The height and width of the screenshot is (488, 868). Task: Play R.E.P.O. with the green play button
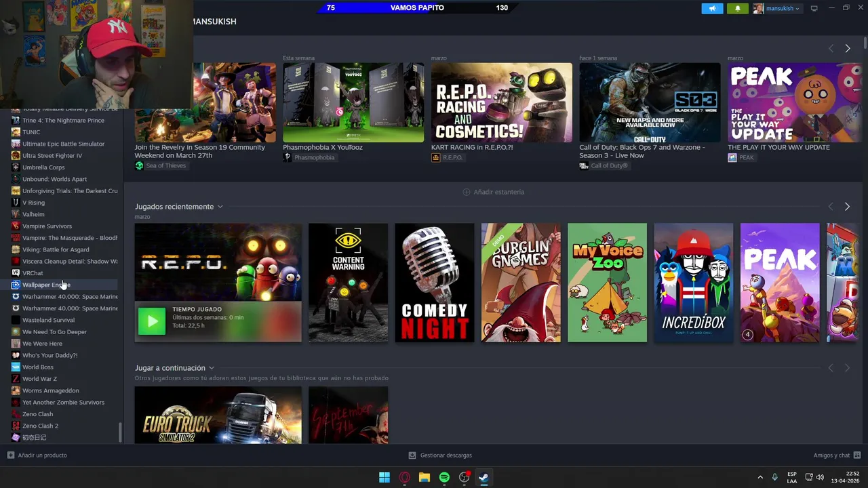[x=152, y=321]
